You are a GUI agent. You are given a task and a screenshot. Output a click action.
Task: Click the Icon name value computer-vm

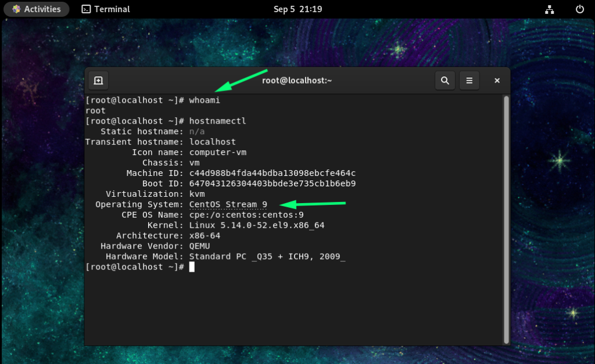[x=218, y=153]
